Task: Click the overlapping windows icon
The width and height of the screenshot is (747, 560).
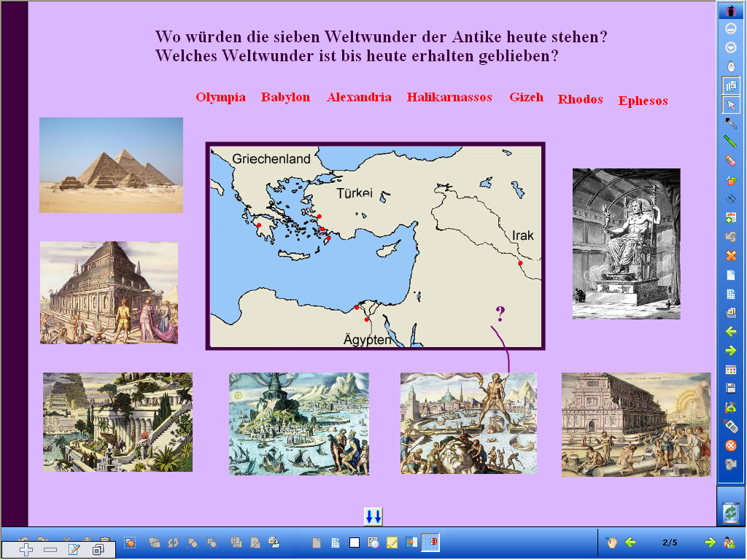Action: point(98,550)
